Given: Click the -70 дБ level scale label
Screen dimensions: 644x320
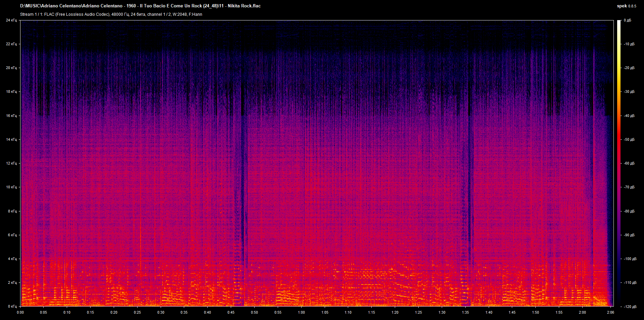Looking at the screenshot, I should tap(629, 187).
